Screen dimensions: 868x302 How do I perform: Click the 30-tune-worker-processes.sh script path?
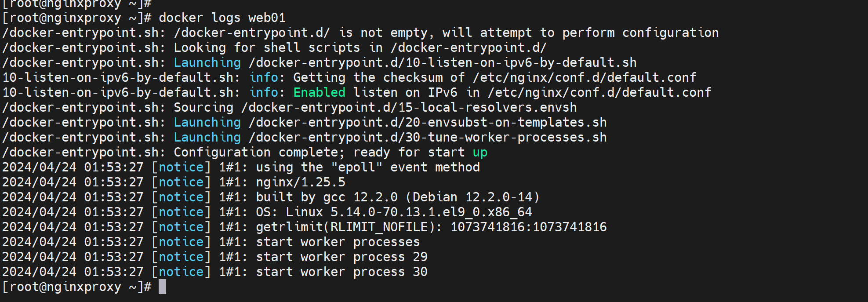point(428,138)
